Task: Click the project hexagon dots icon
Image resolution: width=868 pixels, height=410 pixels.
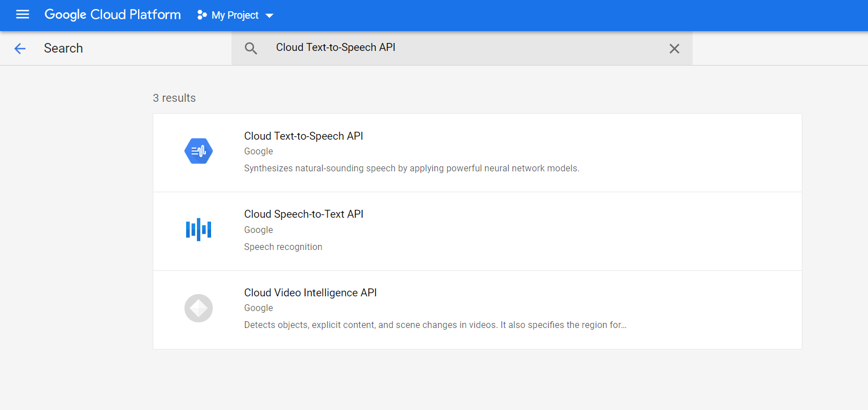Action: tap(201, 15)
